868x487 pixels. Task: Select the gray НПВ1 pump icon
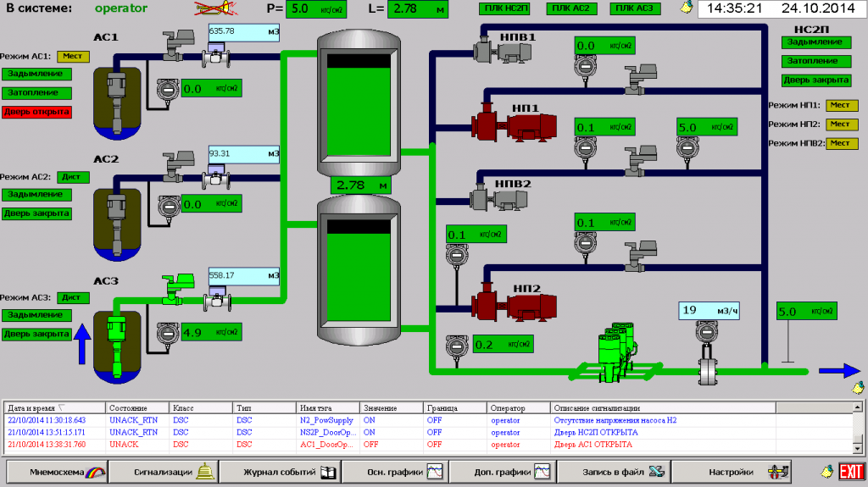[499, 52]
